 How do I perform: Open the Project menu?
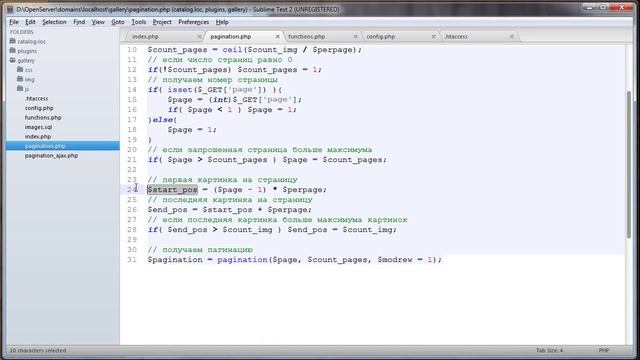pos(162,22)
